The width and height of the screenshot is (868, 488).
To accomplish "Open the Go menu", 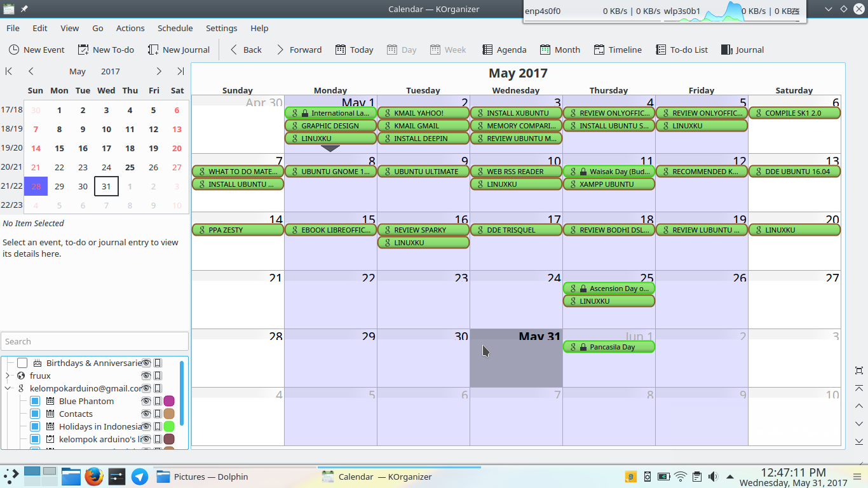I will pyautogui.click(x=98, y=28).
